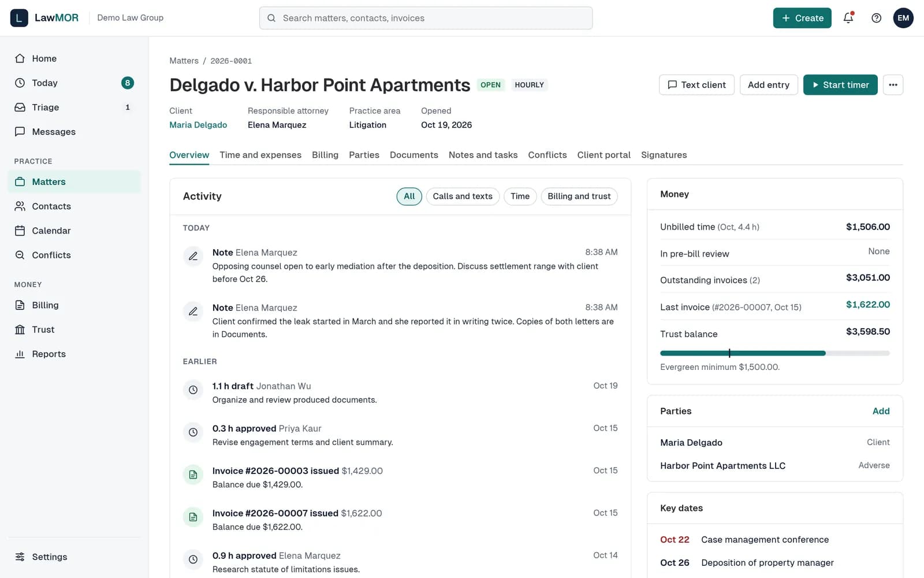Click the Matters breadcrumb link
Viewport: 924px width, 578px height.
(x=184, y=61)
